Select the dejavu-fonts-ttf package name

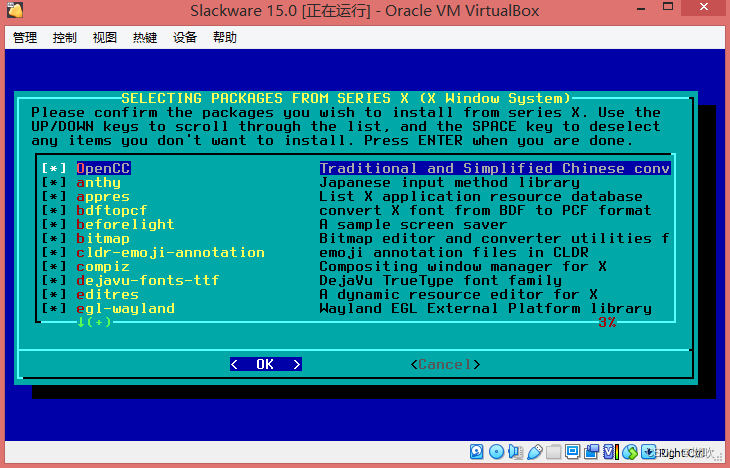point(148,280)
